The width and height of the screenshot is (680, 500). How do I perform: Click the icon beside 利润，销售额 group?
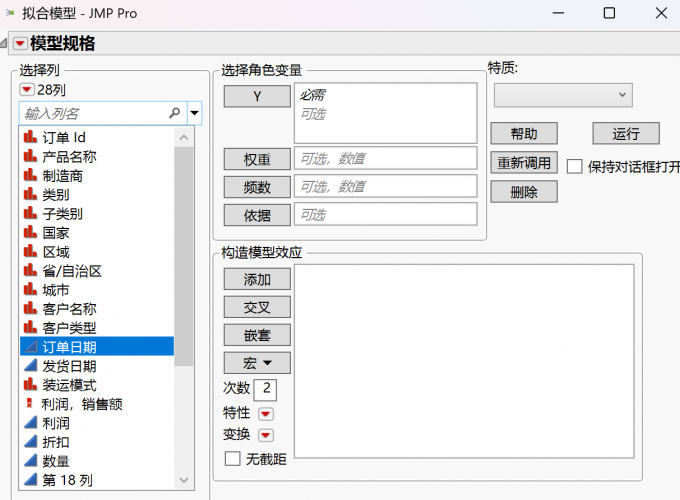(x=29, y=404)
